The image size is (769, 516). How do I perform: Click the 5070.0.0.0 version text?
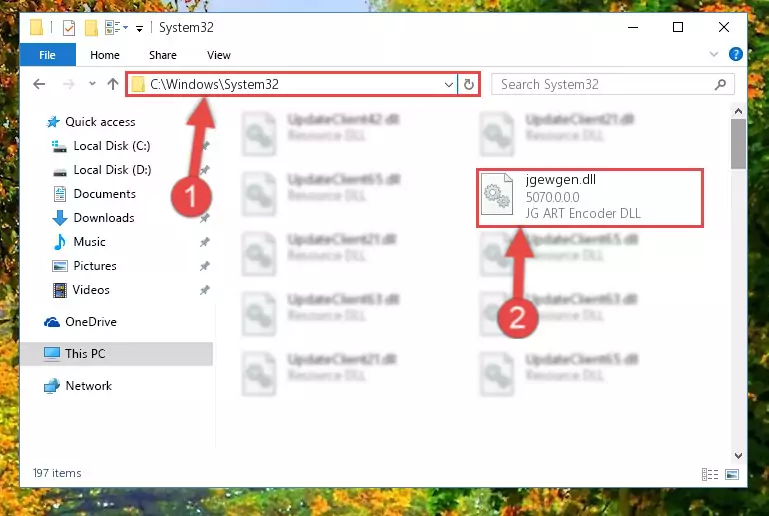[552, 197]
